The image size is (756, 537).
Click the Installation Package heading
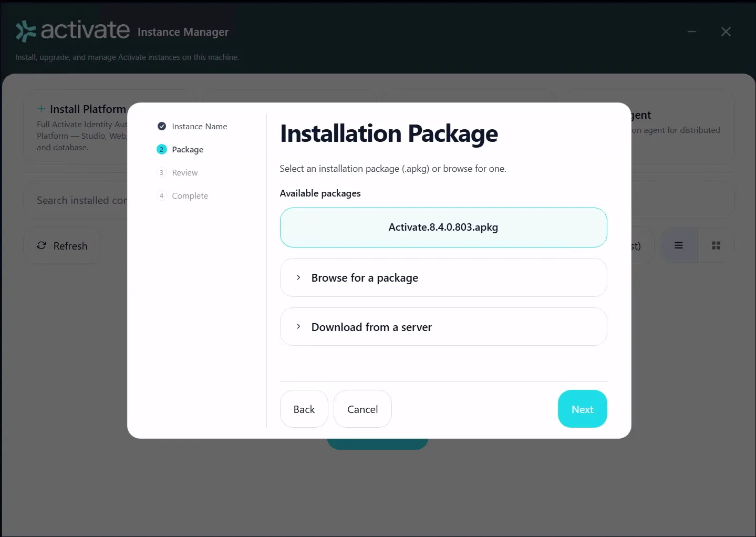click(389, 133)
